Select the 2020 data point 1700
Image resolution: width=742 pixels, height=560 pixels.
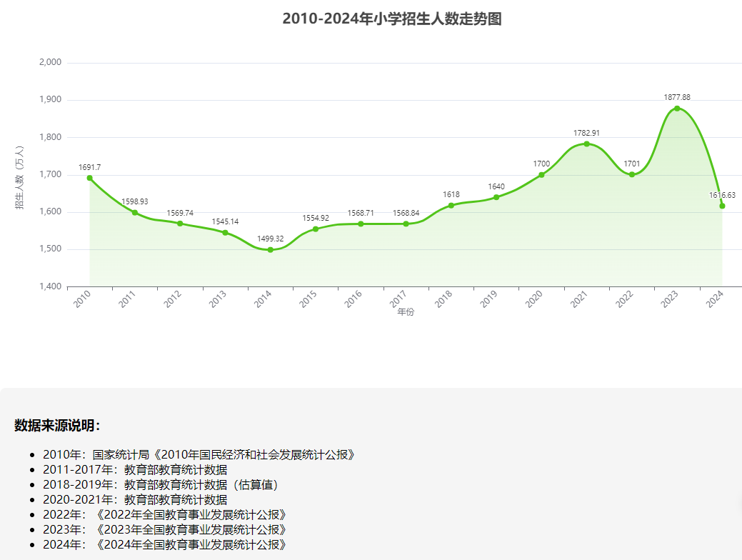[541, 175]
